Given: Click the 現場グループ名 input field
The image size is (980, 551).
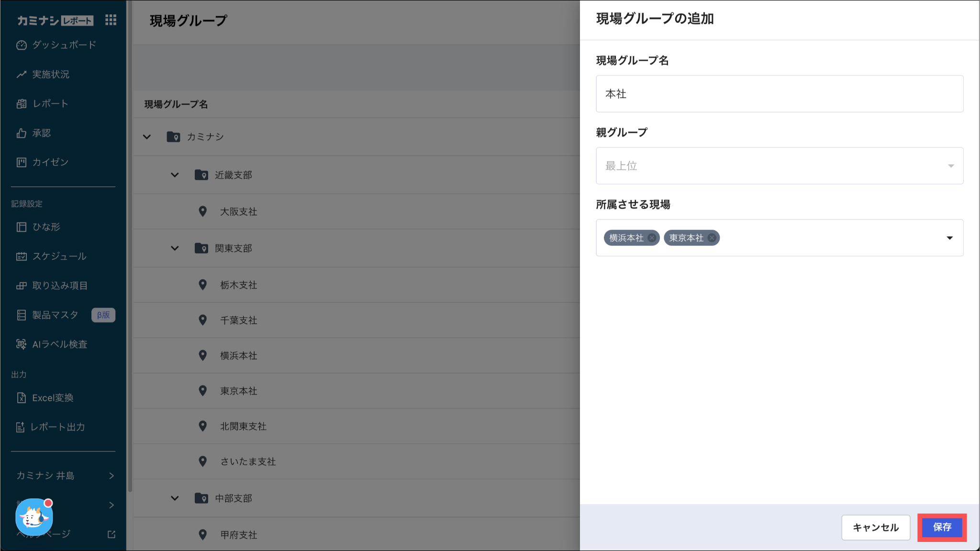Looking at the screenshot, I should point(779,94).
